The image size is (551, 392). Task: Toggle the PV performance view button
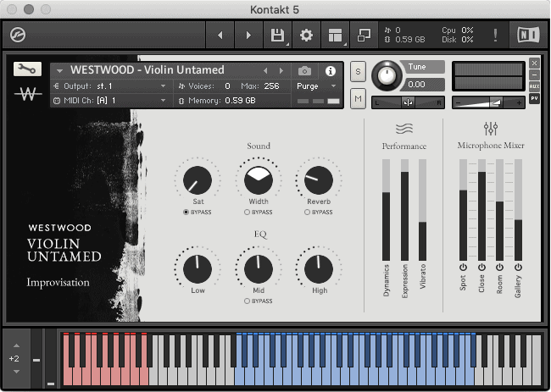click(534, 98)
